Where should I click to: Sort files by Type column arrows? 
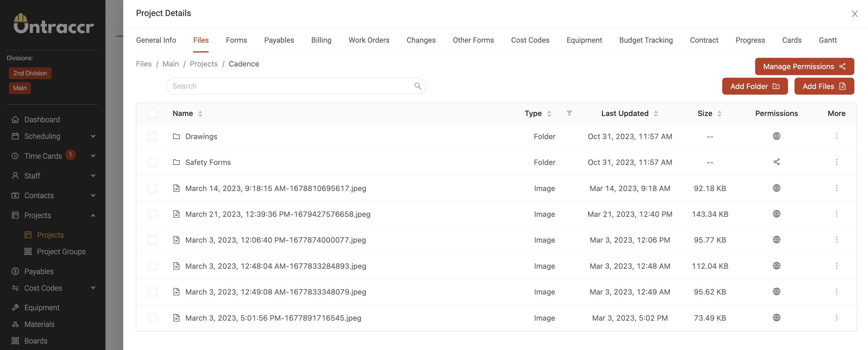(549, 113)
